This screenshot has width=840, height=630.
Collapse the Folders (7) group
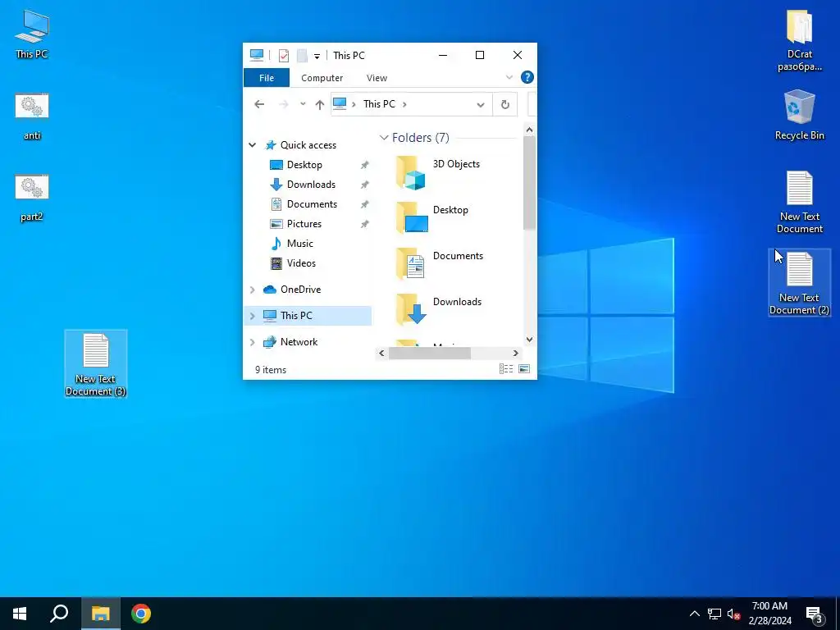[384, 138]
